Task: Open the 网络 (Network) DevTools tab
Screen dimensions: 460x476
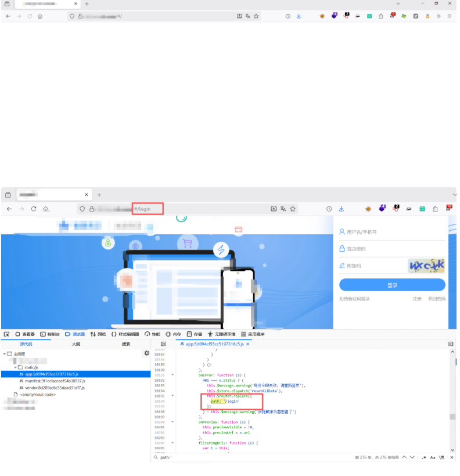Action: tap(98, 334)
